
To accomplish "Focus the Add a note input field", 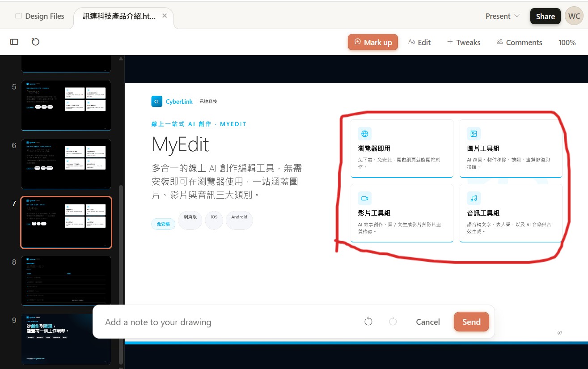I will (228, 322).
